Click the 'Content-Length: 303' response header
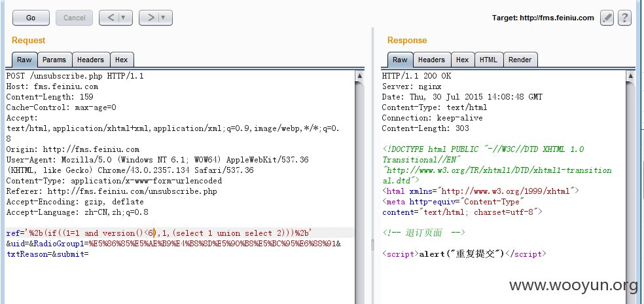 [x=425, y=128]
